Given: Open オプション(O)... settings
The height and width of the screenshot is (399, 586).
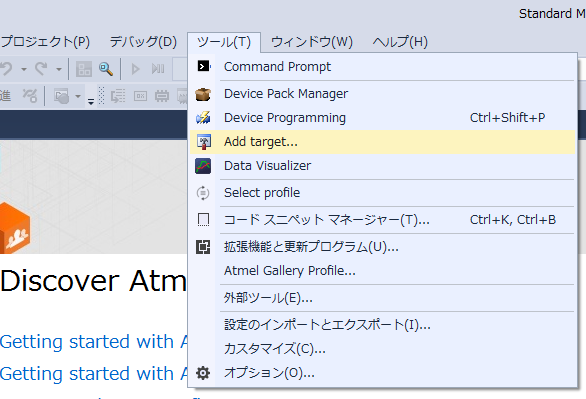Looking at the screenshot, I should pos(382,373).
